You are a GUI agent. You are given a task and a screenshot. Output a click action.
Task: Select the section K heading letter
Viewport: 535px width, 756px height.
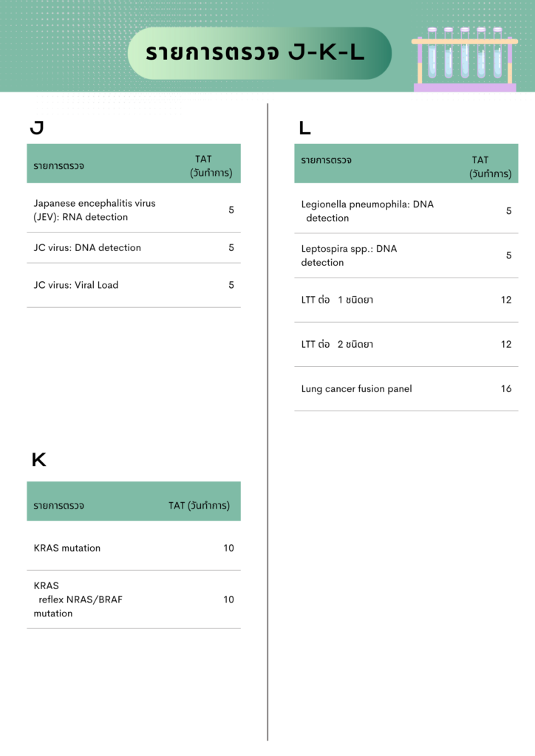(x=38, y=459)
